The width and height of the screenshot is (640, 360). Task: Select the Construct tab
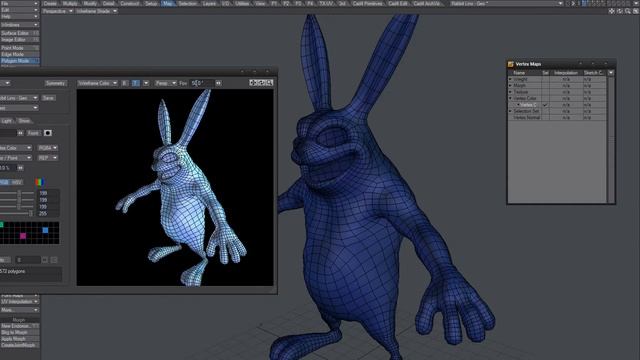(x=129, y=3)
